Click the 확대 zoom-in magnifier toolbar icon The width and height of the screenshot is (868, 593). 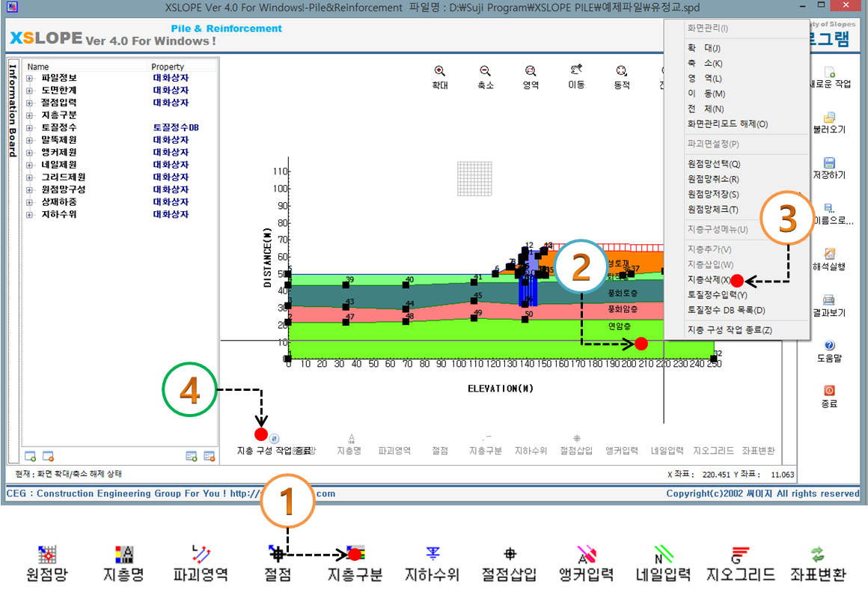(439, 71)
